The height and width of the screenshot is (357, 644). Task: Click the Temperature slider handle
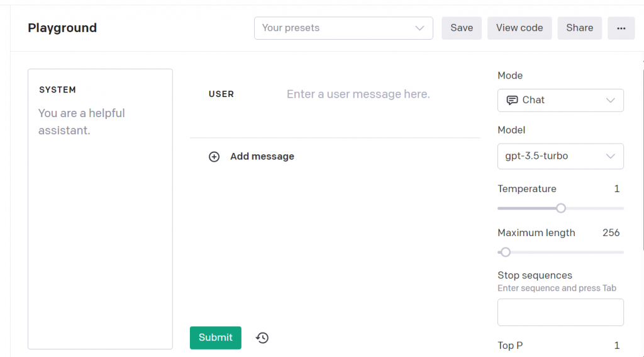click(x=561, y=208)
